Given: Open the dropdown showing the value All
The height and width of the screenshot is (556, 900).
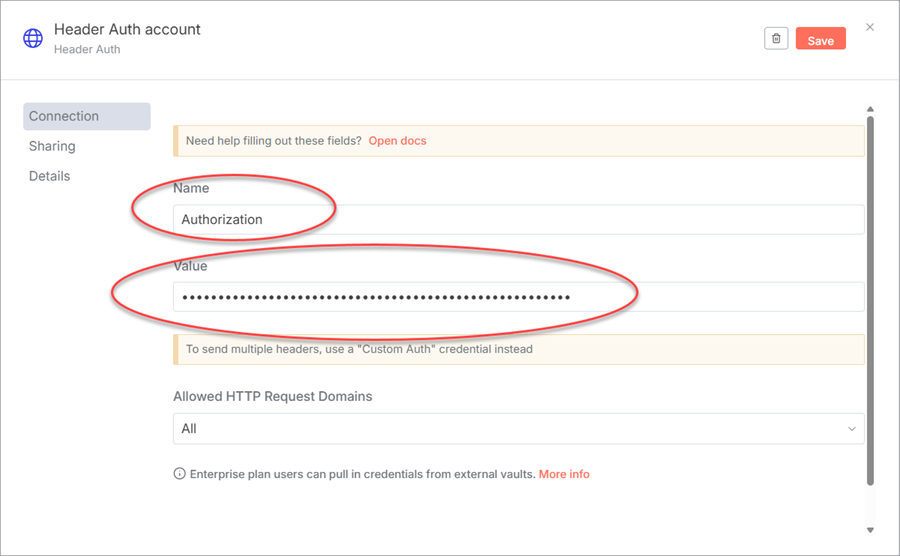Looking at the screenshot, I should pyautogui.click(x=500, y=429).
